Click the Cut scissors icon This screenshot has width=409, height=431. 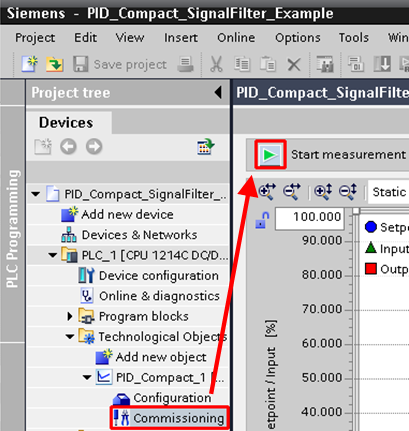pos(216,64)
